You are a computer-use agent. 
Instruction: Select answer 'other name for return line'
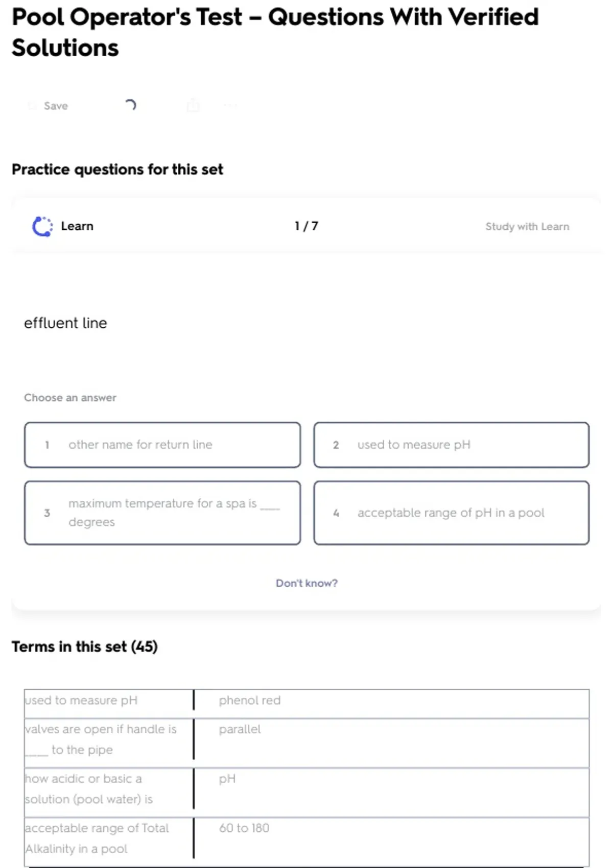162,445
